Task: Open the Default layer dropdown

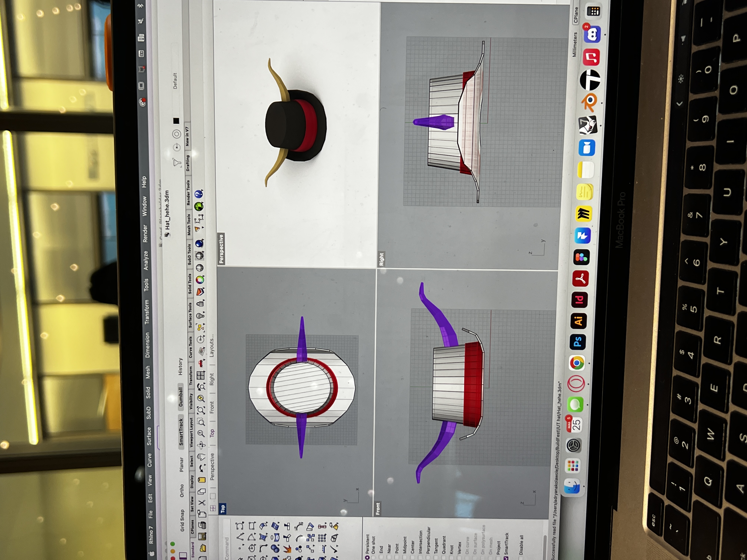Action: coord(175,81)
